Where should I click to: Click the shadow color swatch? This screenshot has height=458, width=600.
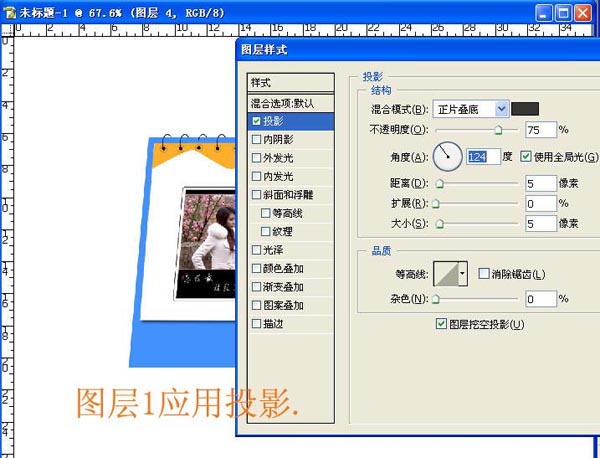(x=525, y=108)
